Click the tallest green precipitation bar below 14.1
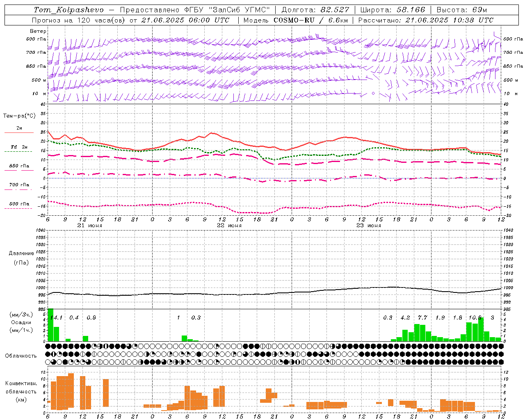This screenshot has width=525, height=420. coord(51,325)
